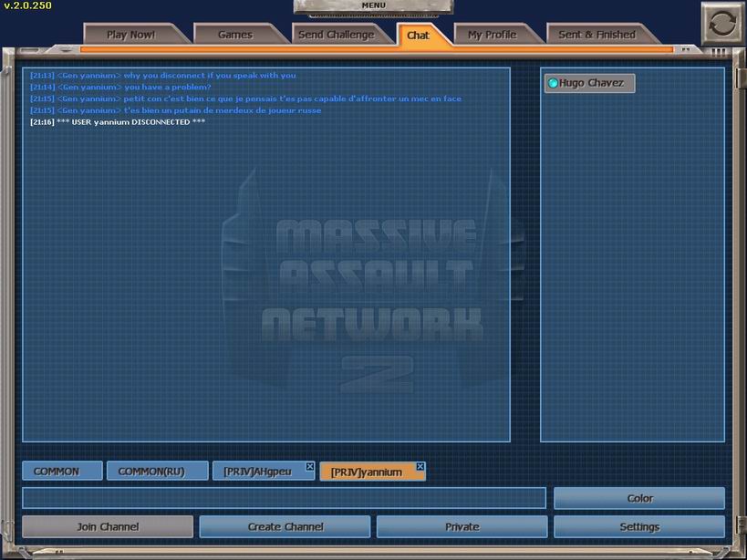
Task: Go to the Send Challenge tab
Action: (337, 35)
